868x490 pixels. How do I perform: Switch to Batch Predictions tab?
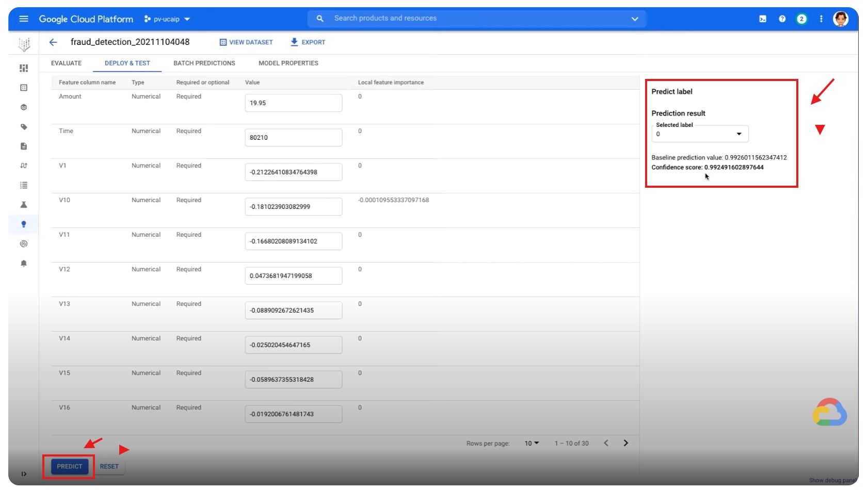tap(204, 63)
